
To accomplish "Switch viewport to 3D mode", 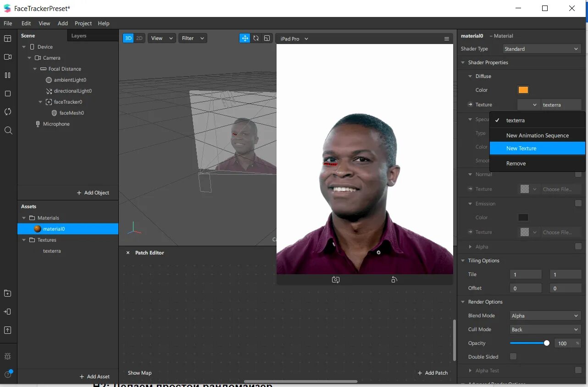I will (128, 39).
